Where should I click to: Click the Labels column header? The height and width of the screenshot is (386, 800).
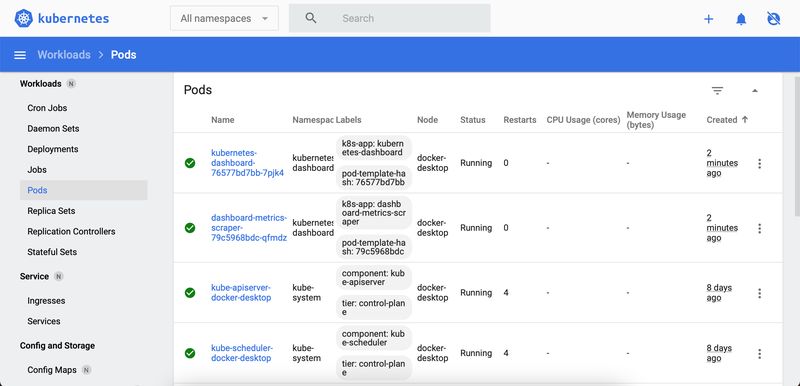click(348, 120)
